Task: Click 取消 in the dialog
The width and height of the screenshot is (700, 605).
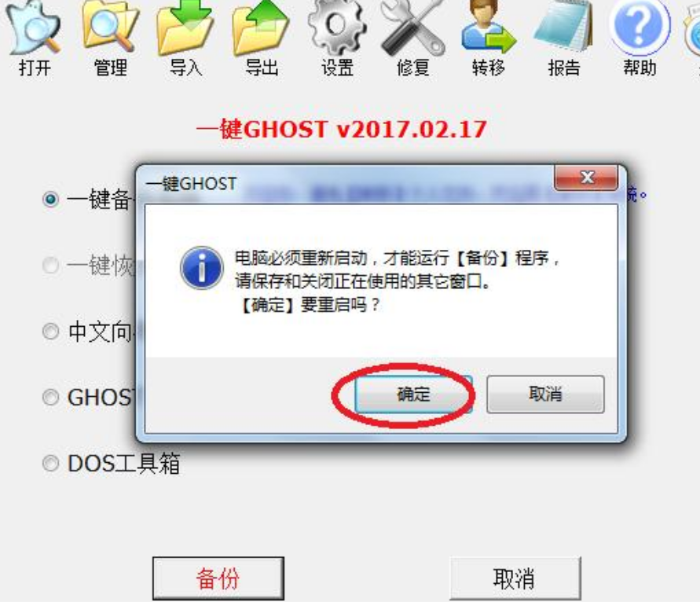Action: 545,394
